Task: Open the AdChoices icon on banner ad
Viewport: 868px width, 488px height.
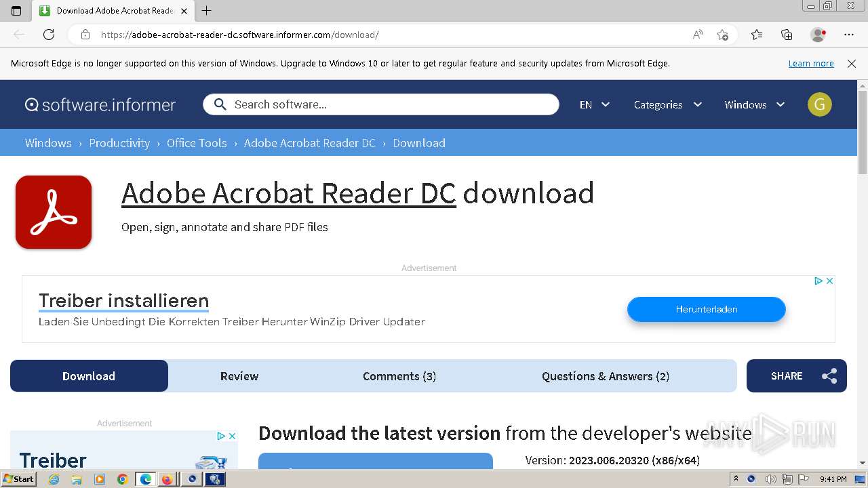Action: (818, 281)
